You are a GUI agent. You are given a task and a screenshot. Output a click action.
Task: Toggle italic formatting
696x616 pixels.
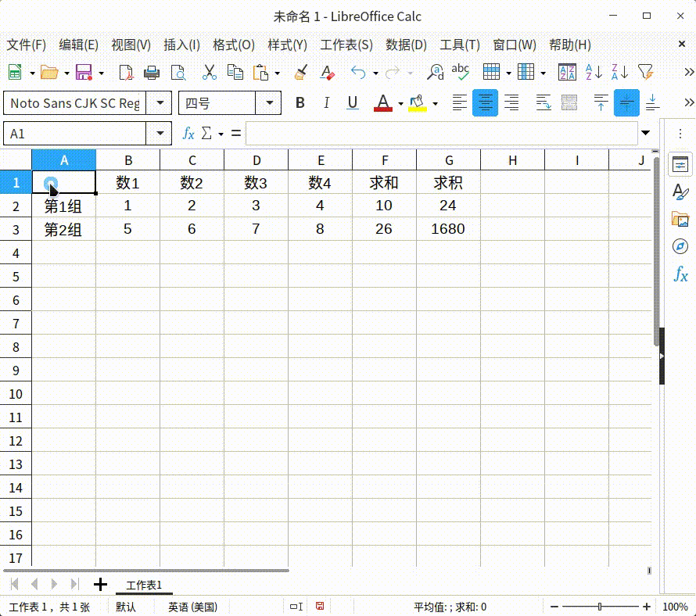(x=326, y=102)
